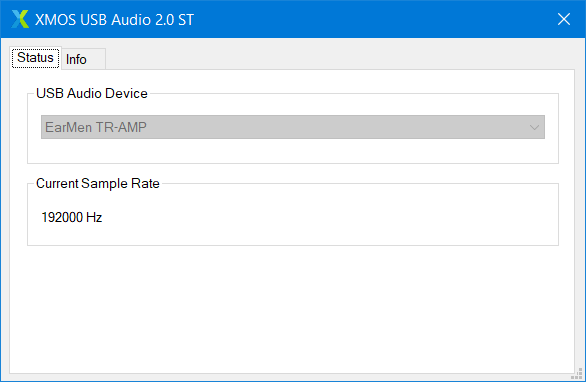586x382 pixels.
Task: Switch to the Info tab
Action: (83, 59)
